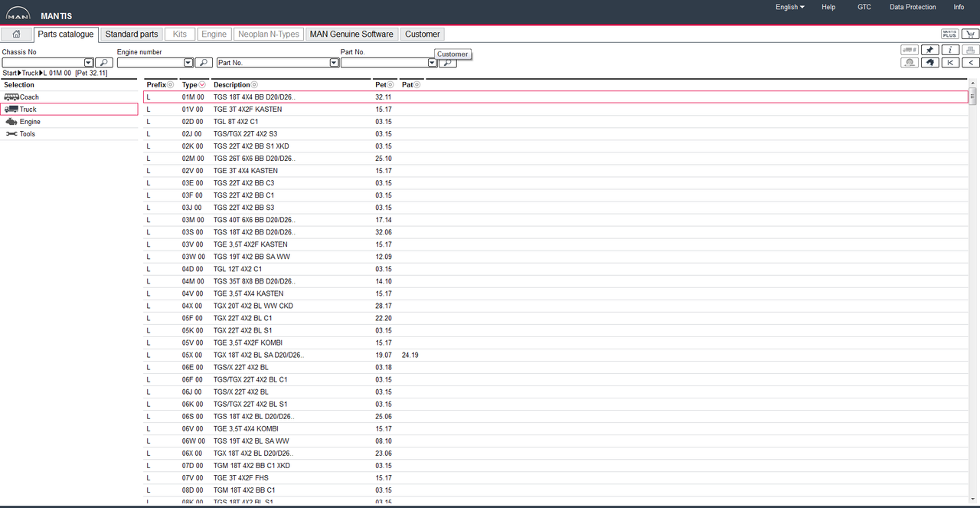Open the Engine tab

[214, 34]
